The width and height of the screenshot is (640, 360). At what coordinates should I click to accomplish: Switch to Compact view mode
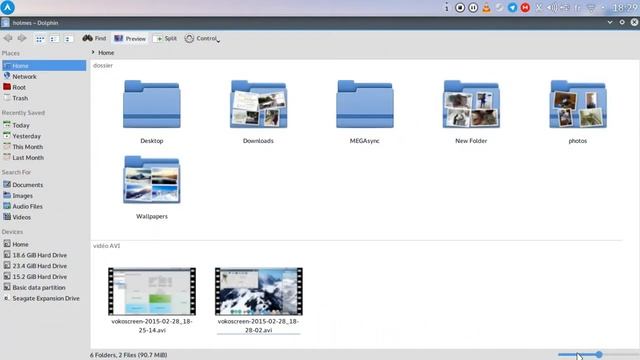[54, 39]
